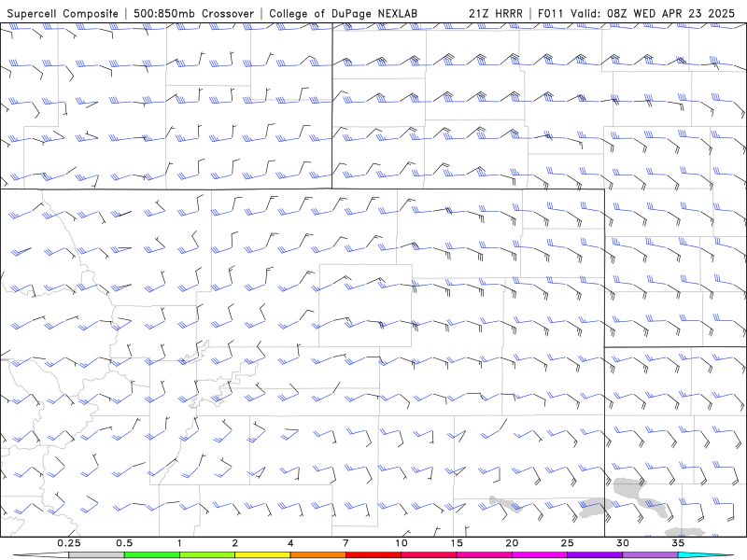Click the "10" legend tick label

[402, 543]
